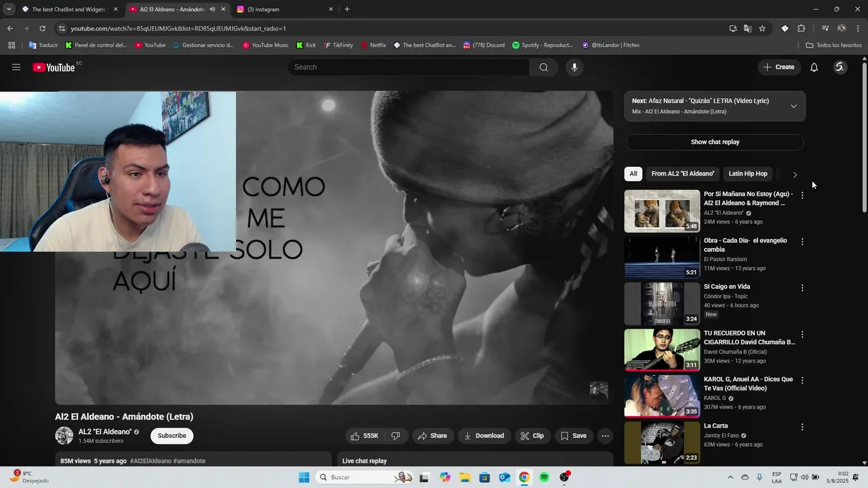This screenshot has width=868, height=488.
Task: Click the browser address bar URL
Action: (x=178, y=28)
